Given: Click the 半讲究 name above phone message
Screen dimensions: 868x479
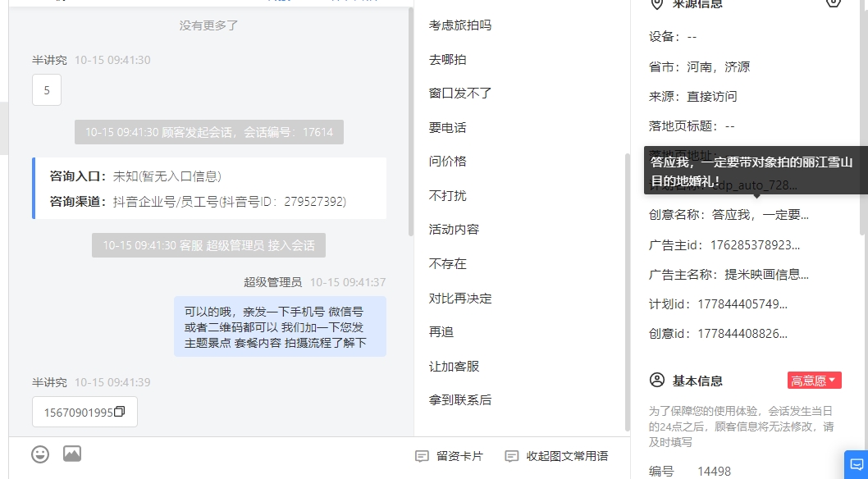Looking at the screenshot, I should [x=49, y=382].
